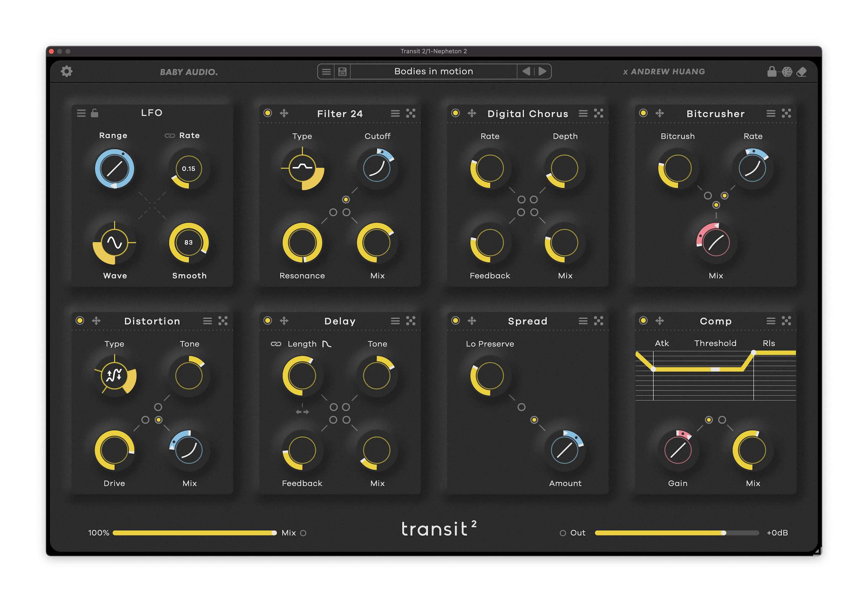This screenshot has width=868, height=602.
Task: Click the Bodies in motion preset name
Action: pos(434,71)
